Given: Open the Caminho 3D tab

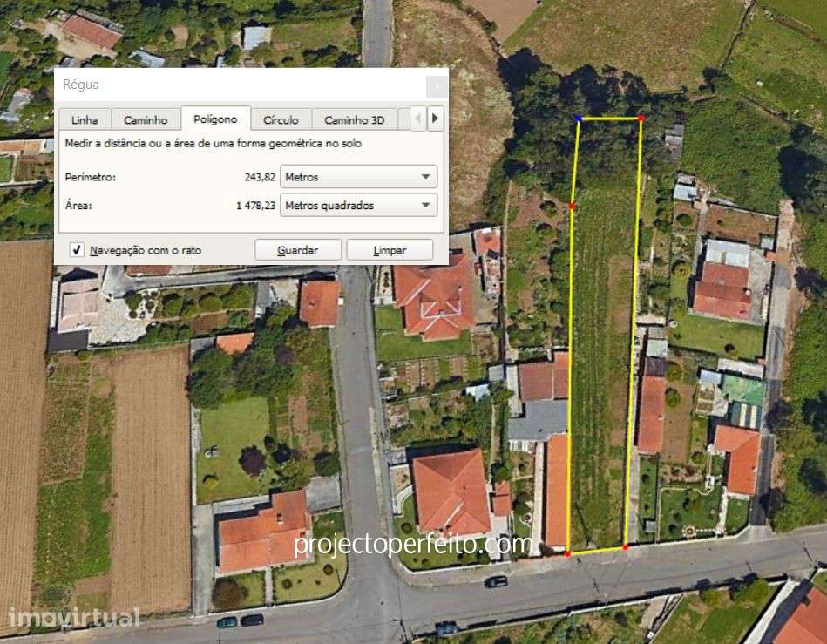Looking at the screenshot, I should tap(355, 119).
